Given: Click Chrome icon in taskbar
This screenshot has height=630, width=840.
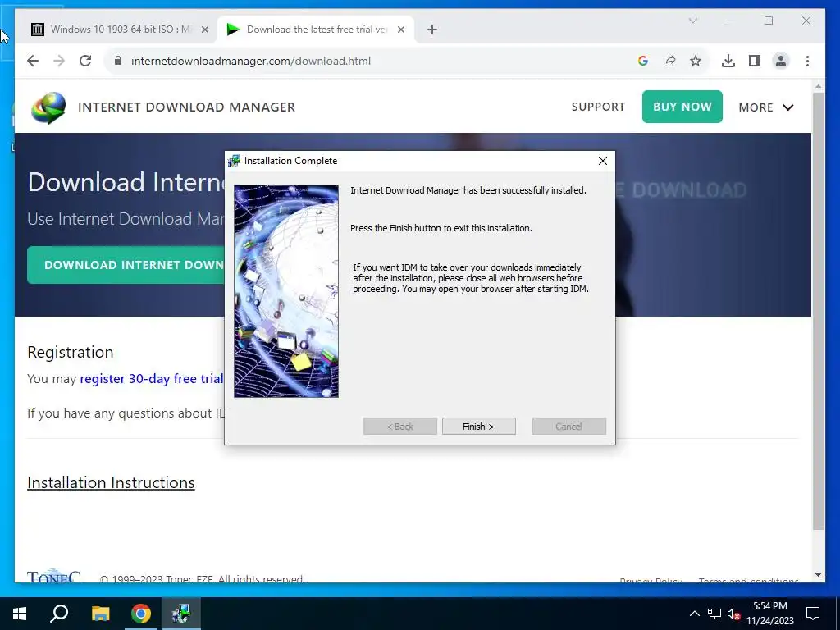Looking at the screenshot, I should pyautogui.click(x=141, y=614).
